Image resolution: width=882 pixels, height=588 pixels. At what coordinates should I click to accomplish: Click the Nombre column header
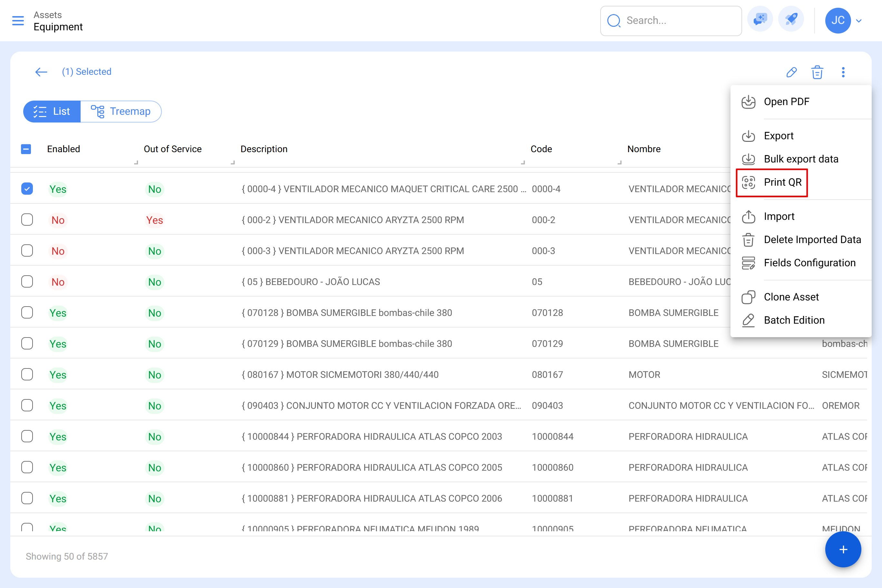coord(644,149)
